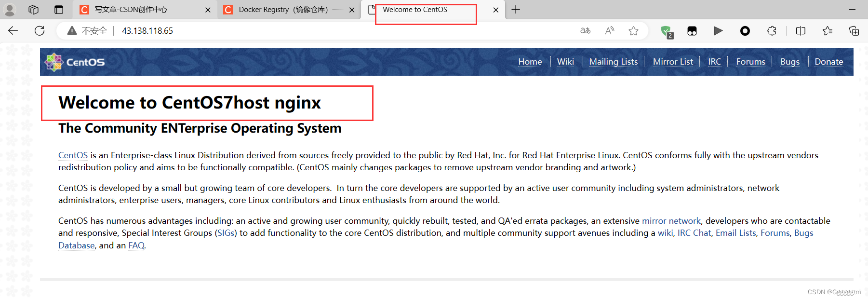Open Mailing Lists in the navigation bar

coord(614,62)
